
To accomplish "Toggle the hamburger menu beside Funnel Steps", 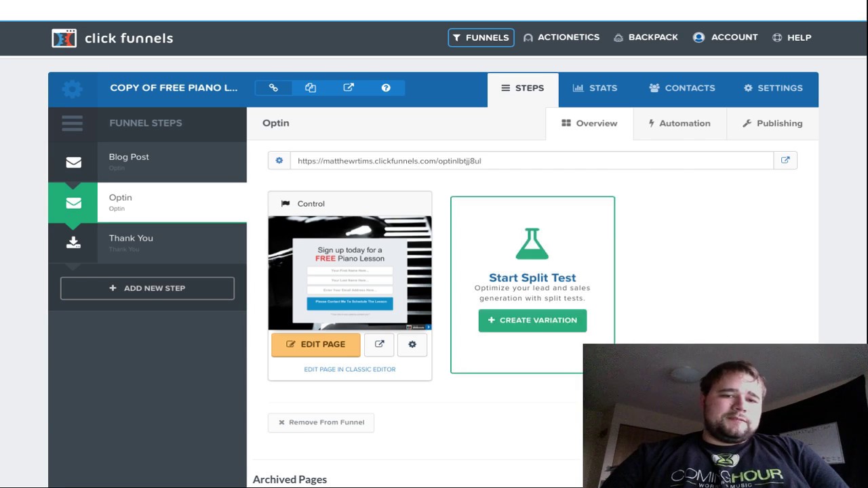I will coord(73,123).
